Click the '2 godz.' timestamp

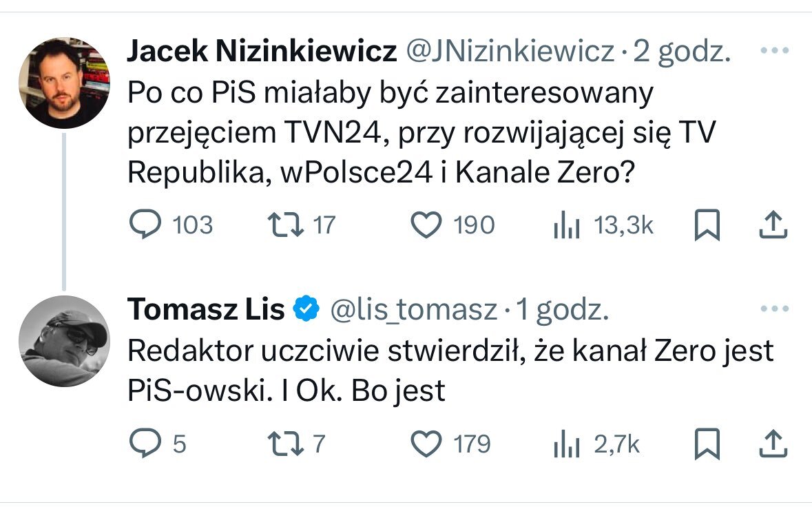coord(682,51)
